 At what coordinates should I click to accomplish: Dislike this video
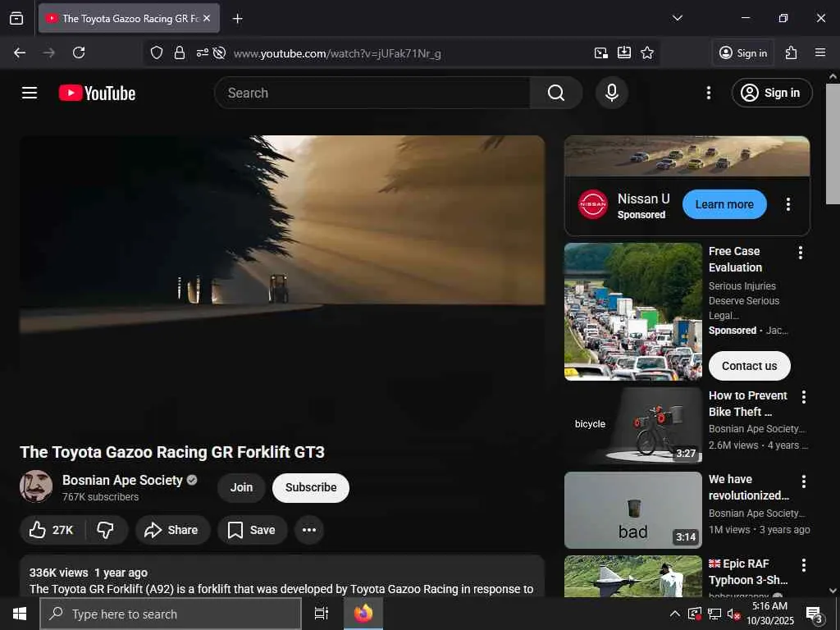click(106, 531)
